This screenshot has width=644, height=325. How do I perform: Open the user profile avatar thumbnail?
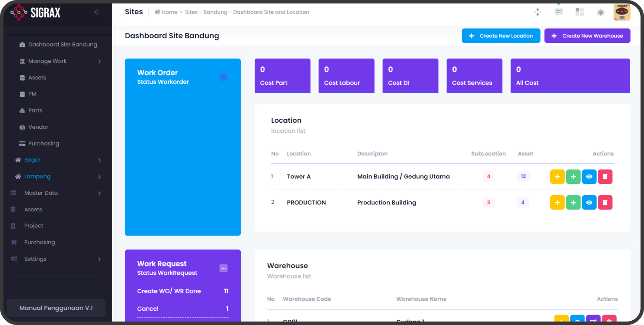(621, 12)
